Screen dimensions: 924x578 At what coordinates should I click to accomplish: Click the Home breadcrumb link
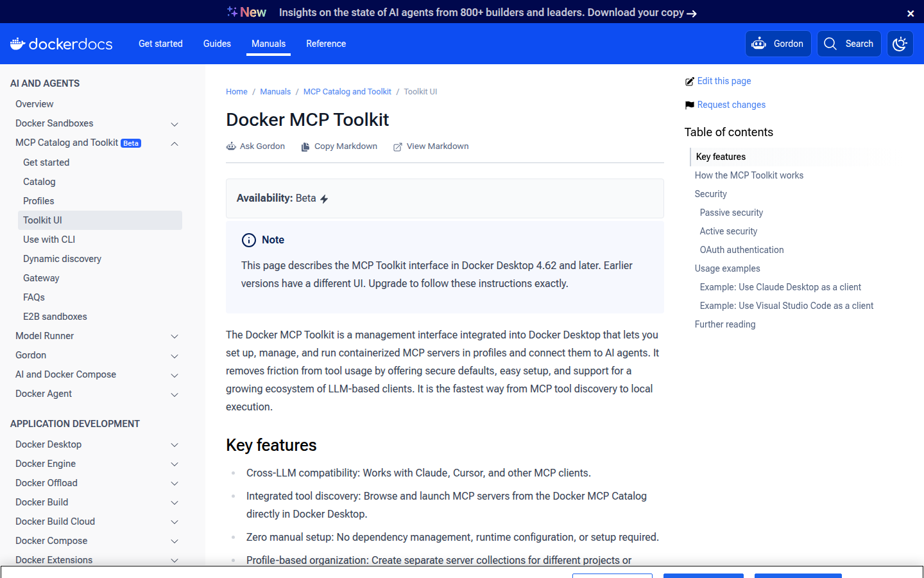coord(236,92)
